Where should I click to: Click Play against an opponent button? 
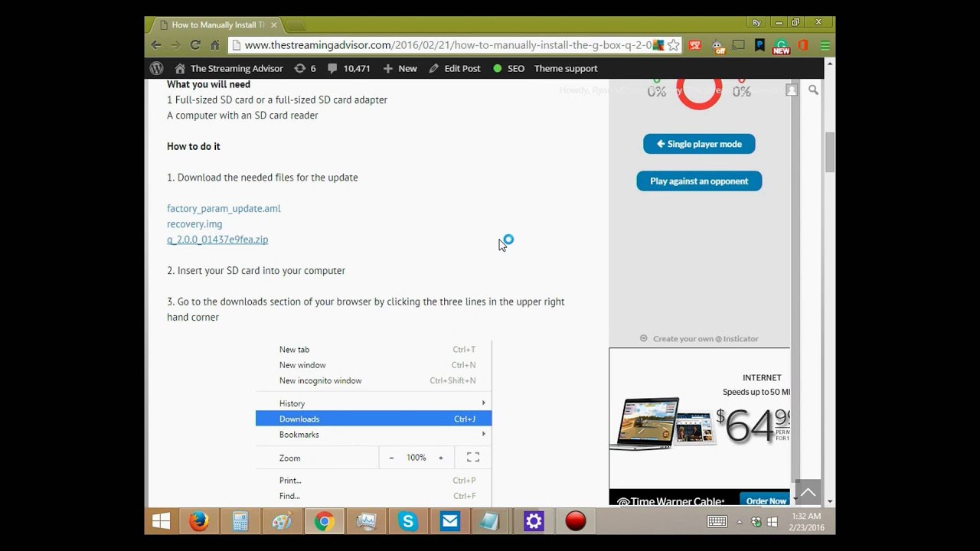tap(699, 181)
